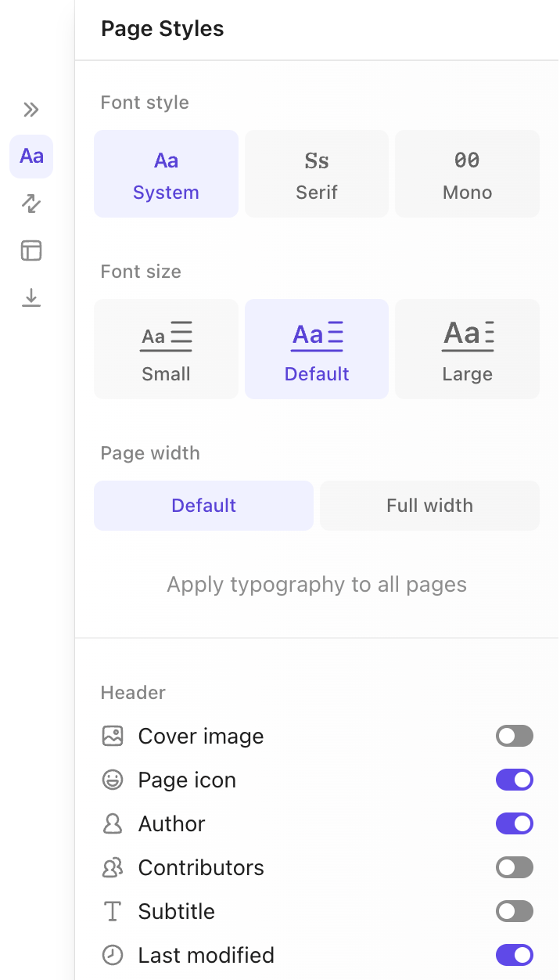This screenshot has width=560, height=980.
Task: Open the Page Styles panel icon in sidebar
Action: click(31, 156)
